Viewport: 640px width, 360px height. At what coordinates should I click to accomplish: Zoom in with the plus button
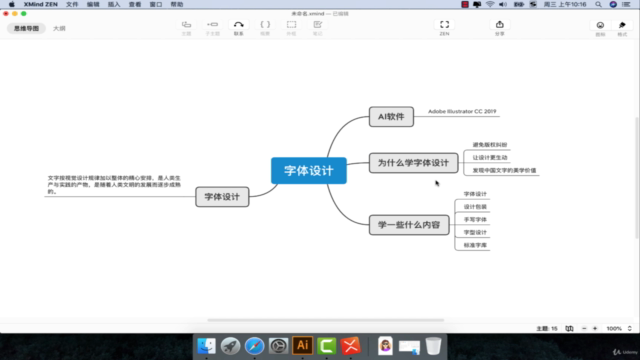595,329
